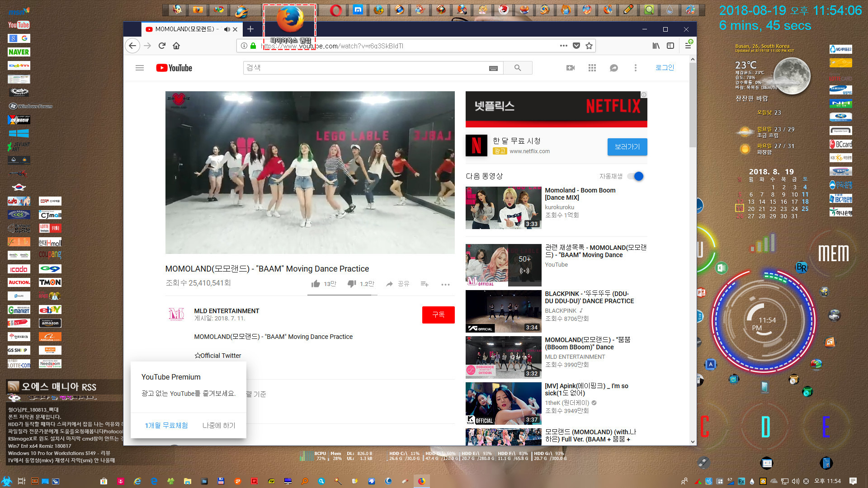This screenshot has height=488, width=868.
Task: Open the CJmall desktop shortcut
Action: [x=50, y=215]
